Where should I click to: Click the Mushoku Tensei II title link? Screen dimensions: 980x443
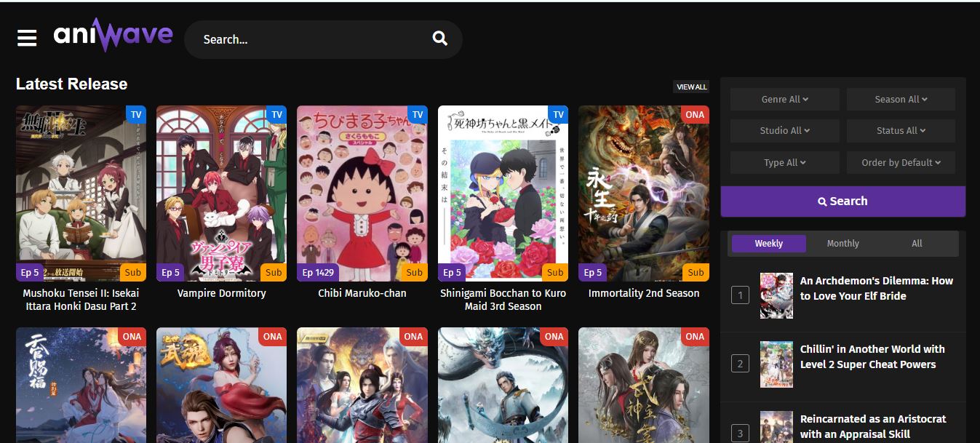coord(81,300)
